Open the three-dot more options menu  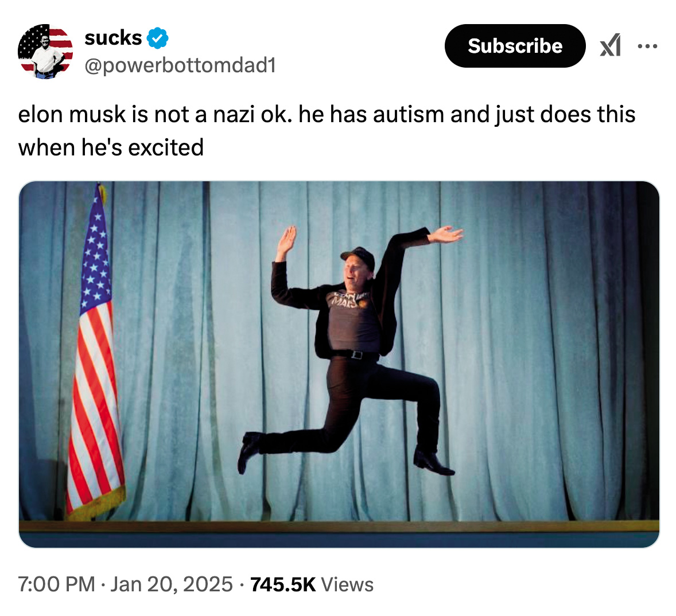click(x=648, y=46)
